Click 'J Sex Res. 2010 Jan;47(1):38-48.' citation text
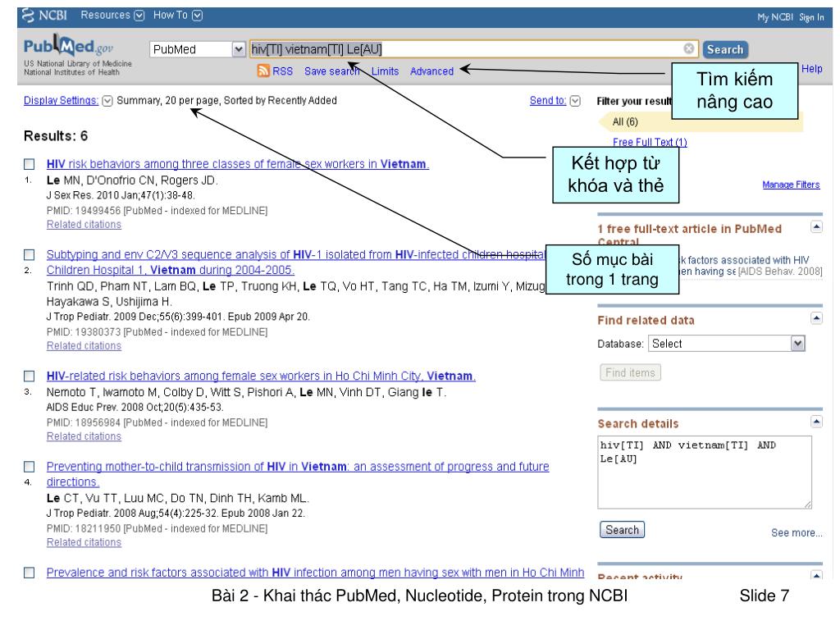This screenshot has height=630, width=840. coord(121,195)
